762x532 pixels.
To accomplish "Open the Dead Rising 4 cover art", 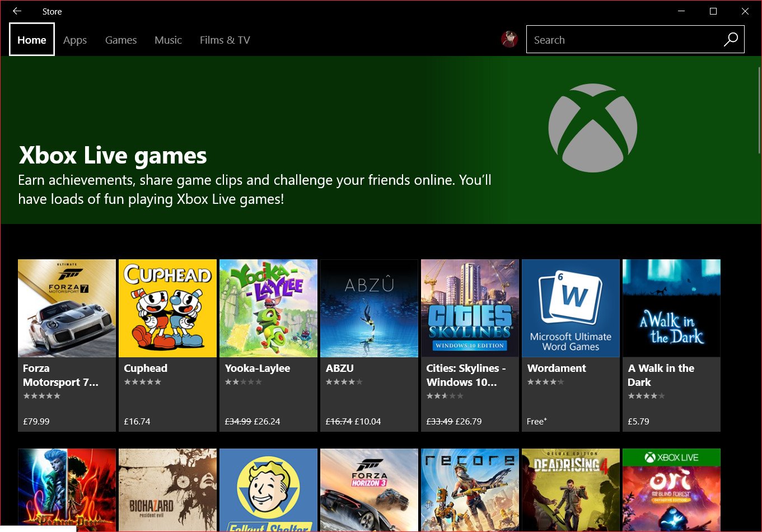I will tap(571, 490).
